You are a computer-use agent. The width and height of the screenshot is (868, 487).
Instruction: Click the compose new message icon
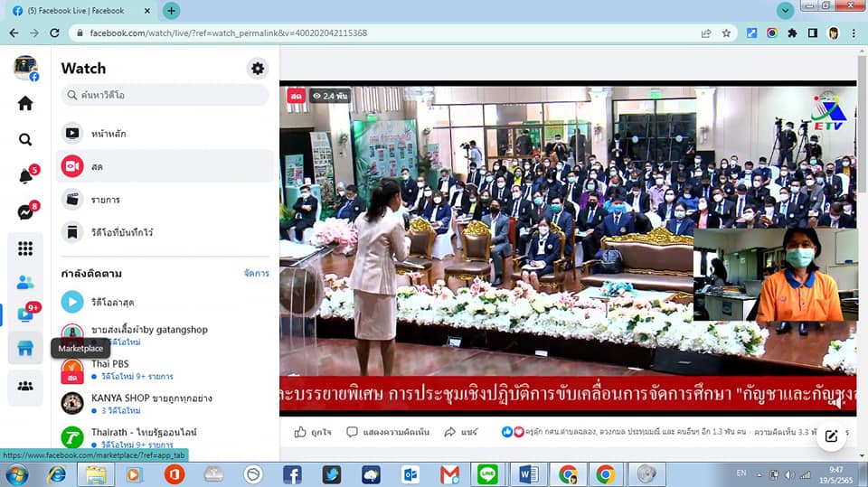click(831, 436)
